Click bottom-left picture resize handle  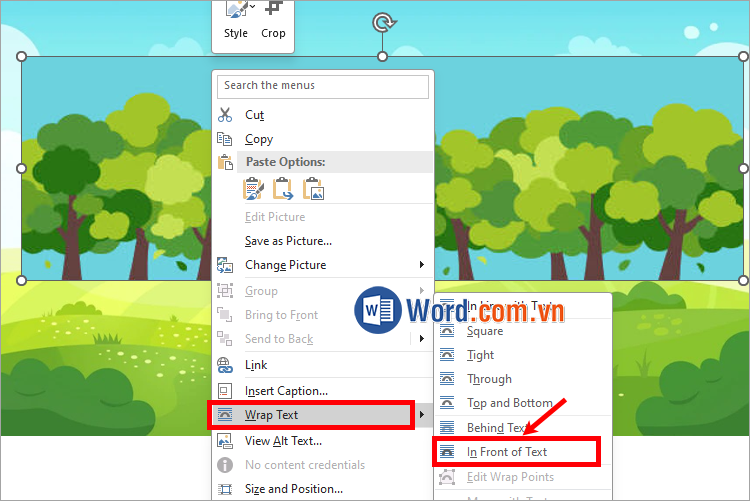[x=22, y=280]
